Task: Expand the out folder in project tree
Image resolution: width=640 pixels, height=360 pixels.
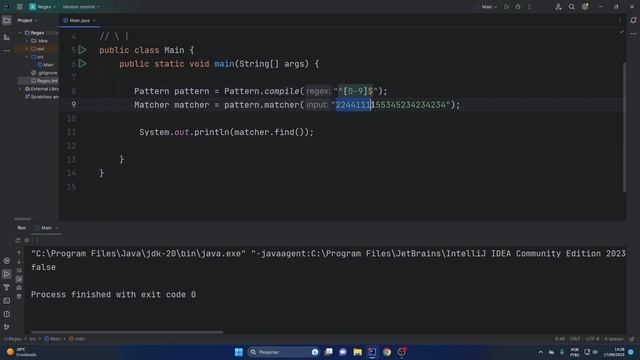Action: (27, 49)
